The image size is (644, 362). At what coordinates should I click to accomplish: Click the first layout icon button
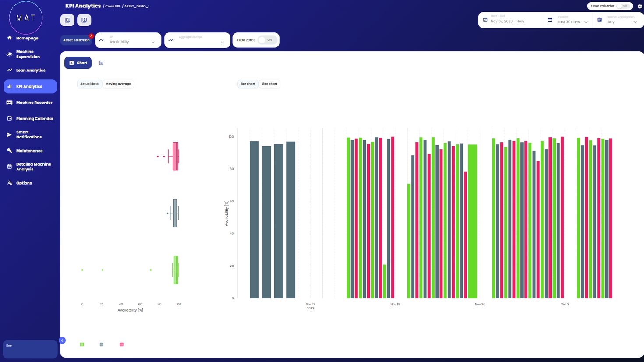click(67, 20)
